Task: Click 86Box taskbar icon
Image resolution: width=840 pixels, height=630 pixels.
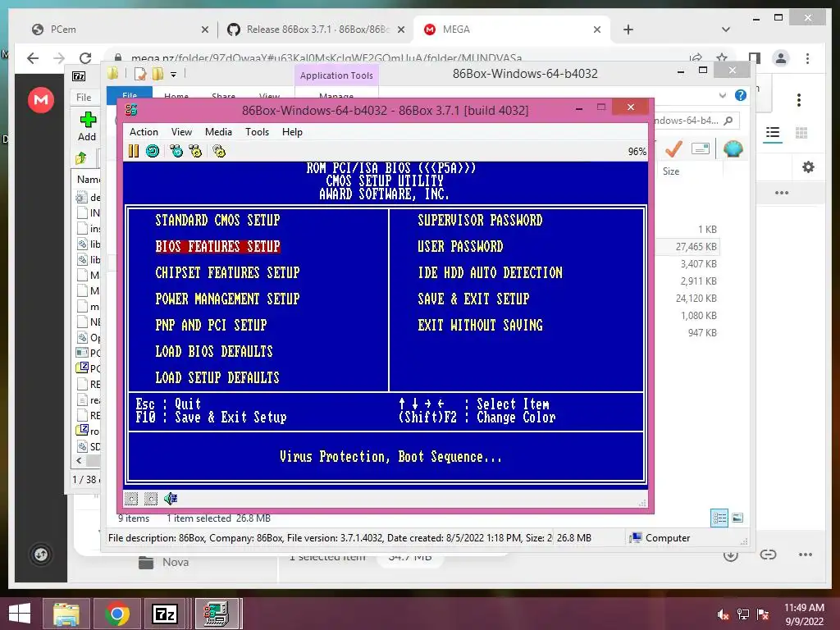Action: [216, 614]
